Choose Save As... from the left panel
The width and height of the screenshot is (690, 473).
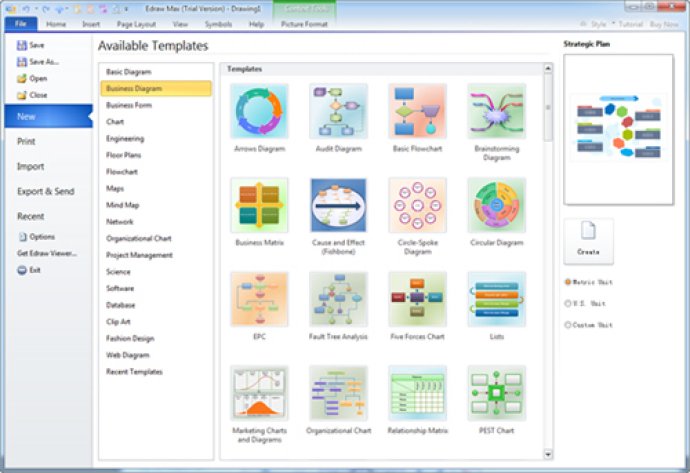pos(38,62)
